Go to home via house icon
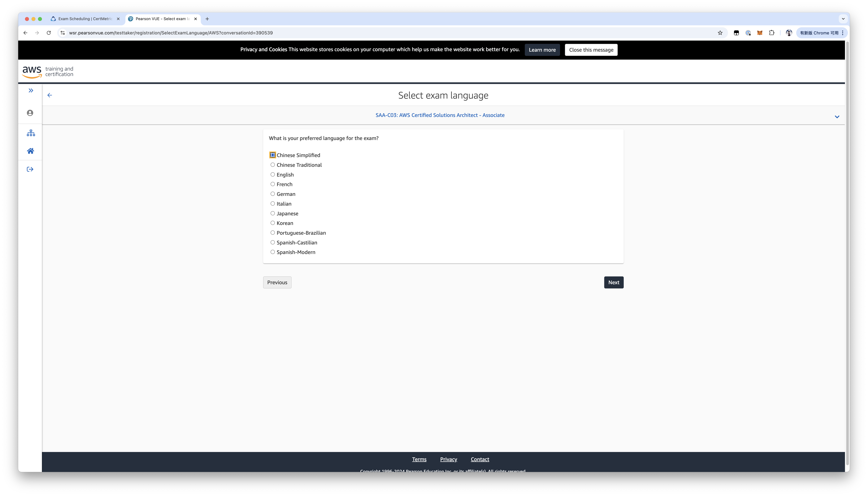 point(30,151)
